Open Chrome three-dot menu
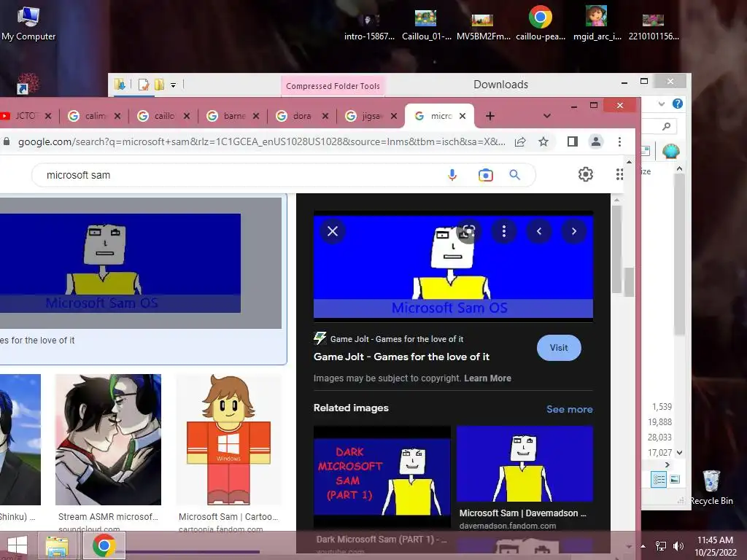The image size is (747, 560). (x=619, y=141)
